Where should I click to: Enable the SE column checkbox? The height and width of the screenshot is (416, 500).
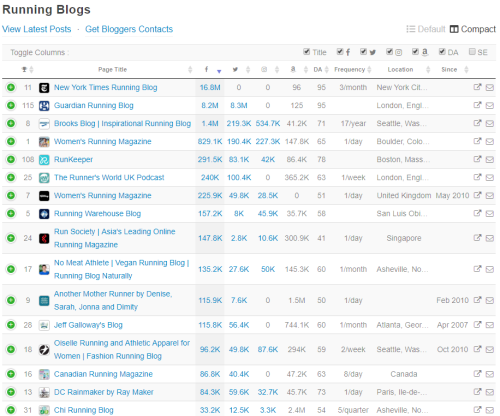coord(472,51)
